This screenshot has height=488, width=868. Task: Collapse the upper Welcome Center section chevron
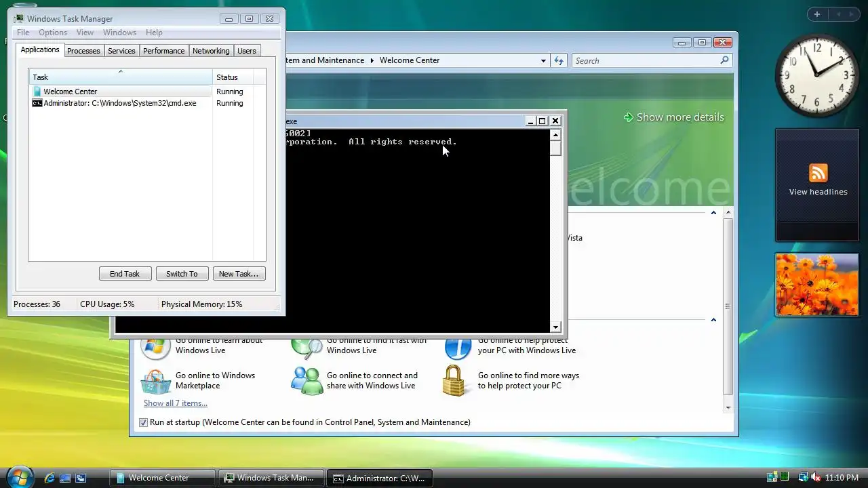(713, 213)
